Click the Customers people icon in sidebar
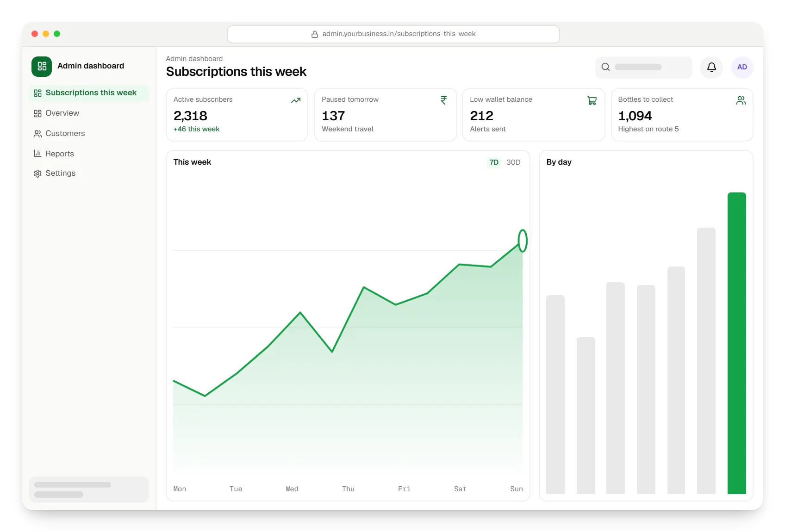The image size is (785, 532). [x=37, y=134]
